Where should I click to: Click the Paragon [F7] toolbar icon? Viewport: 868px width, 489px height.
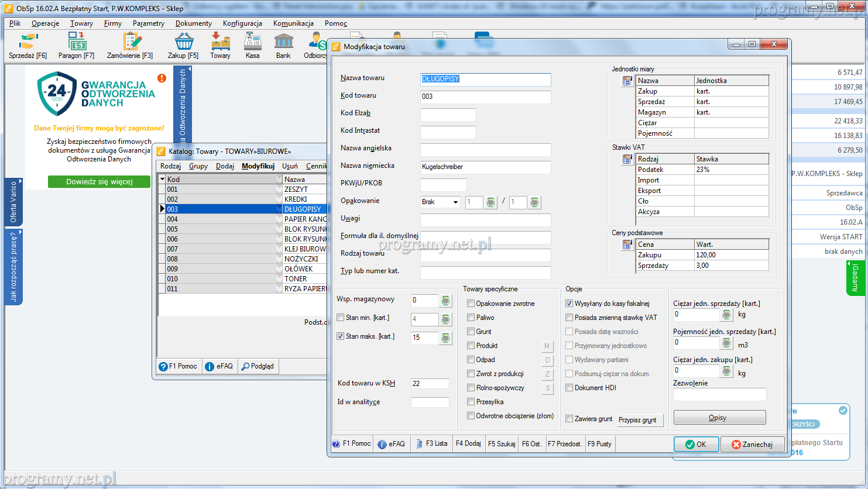click(x=76, y=46)
